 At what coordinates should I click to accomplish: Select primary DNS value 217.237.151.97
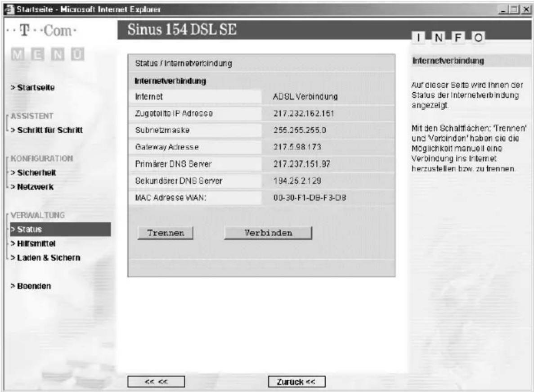tap(302, 164)
